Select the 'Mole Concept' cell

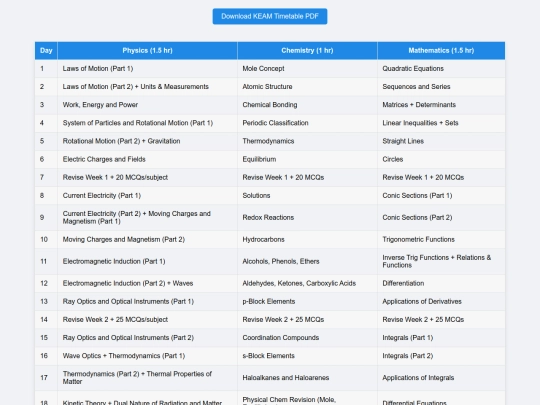pos(307,69)
